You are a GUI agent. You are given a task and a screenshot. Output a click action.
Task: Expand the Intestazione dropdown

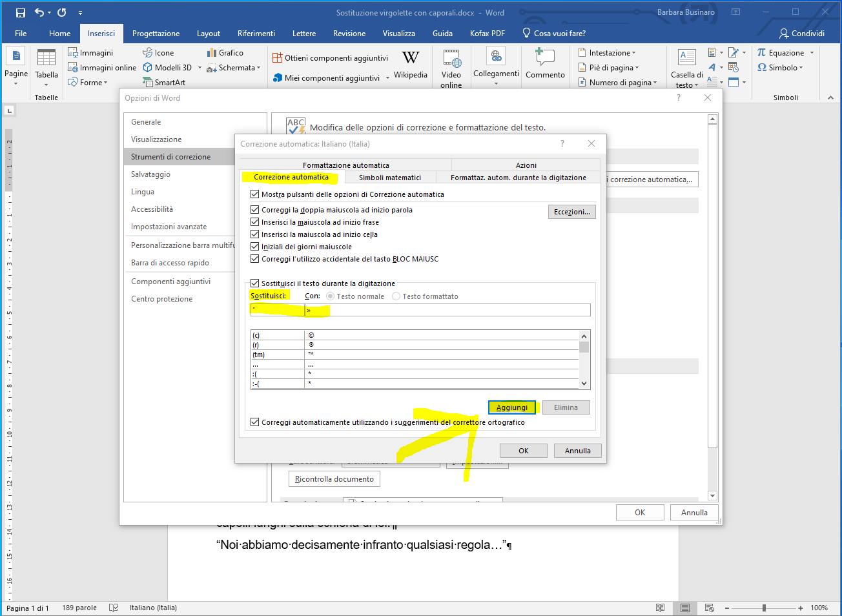point(611,53)
